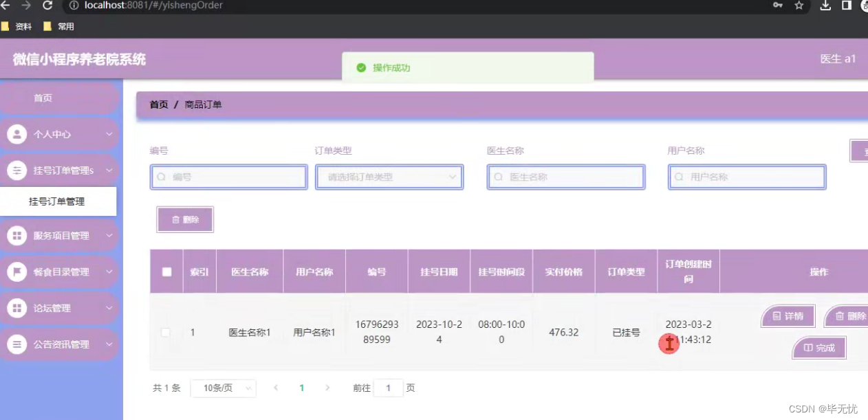
Task: Click the 服务项目管理 grid icon
Action: (17, 235)
